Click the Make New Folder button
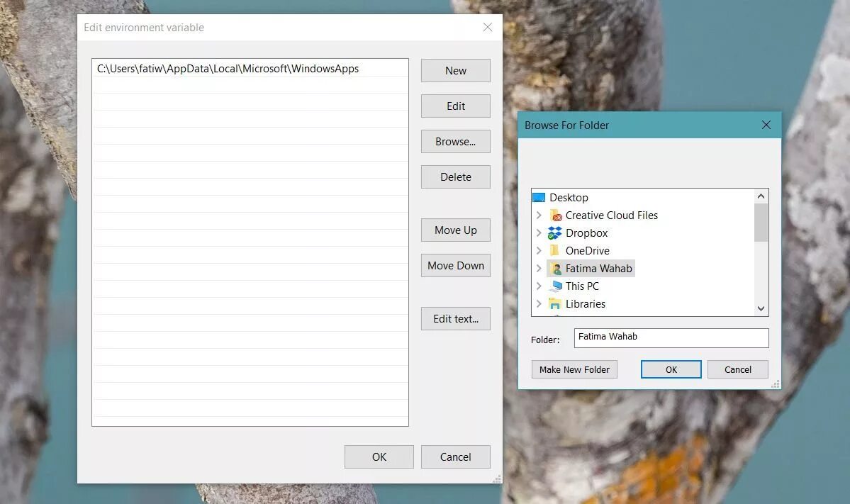 574,369
